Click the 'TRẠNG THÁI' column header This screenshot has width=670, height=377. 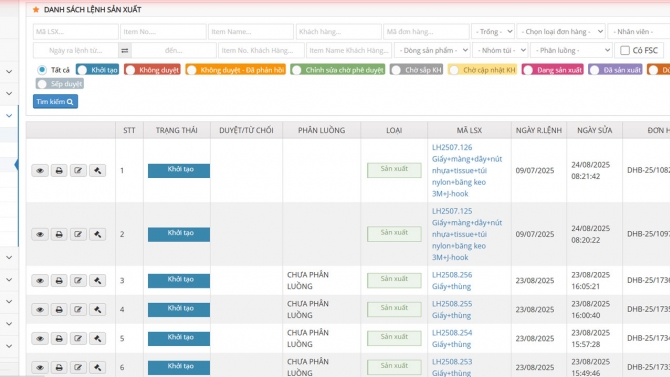coord(176,130)
